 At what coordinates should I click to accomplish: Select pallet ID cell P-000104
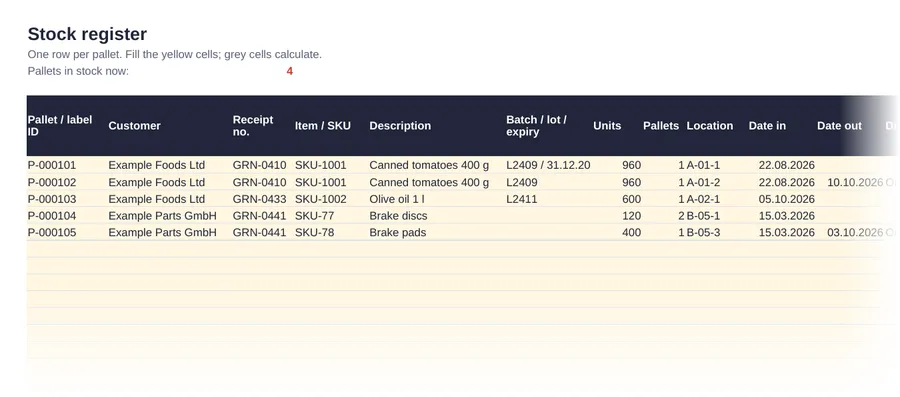tap(52, 216)
